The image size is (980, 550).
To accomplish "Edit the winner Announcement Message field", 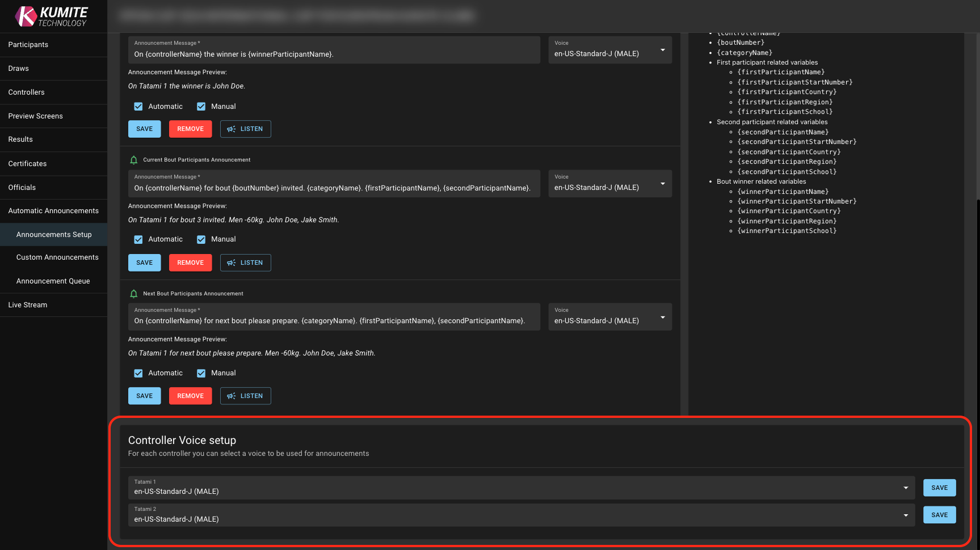I will coord(334,50).
